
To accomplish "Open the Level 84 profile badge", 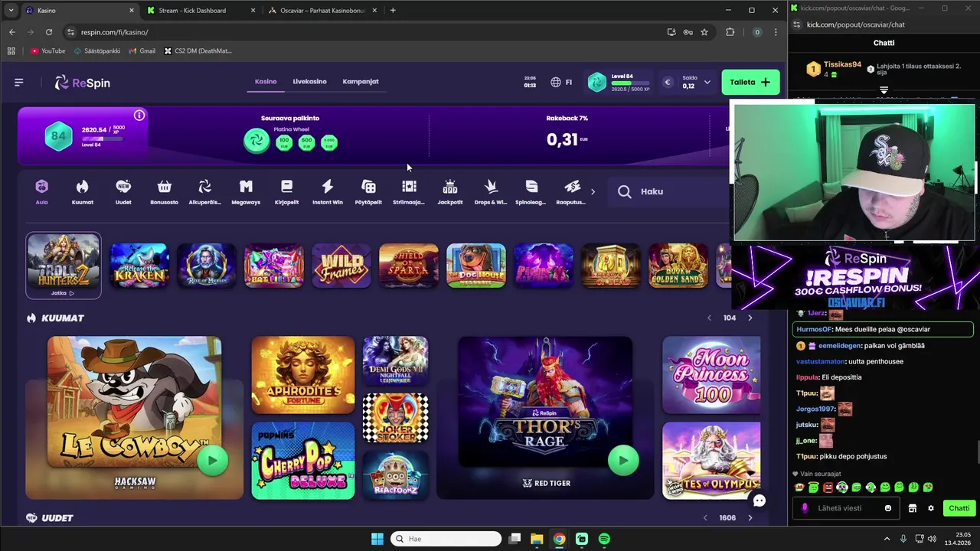I will (x=619, y=83).
